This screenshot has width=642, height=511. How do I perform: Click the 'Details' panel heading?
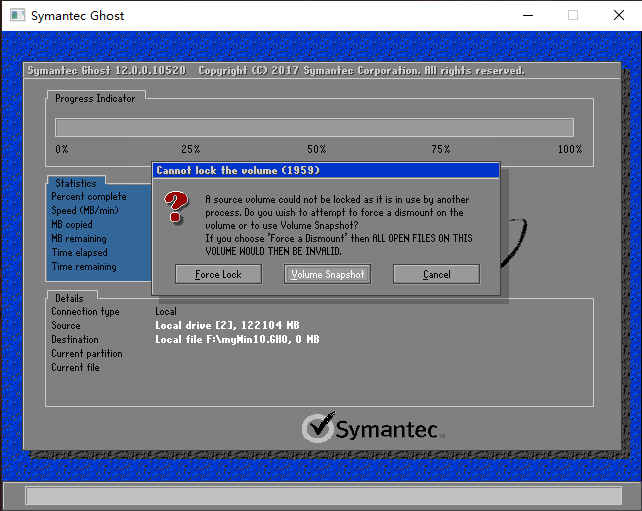click(x=69, y=298)
